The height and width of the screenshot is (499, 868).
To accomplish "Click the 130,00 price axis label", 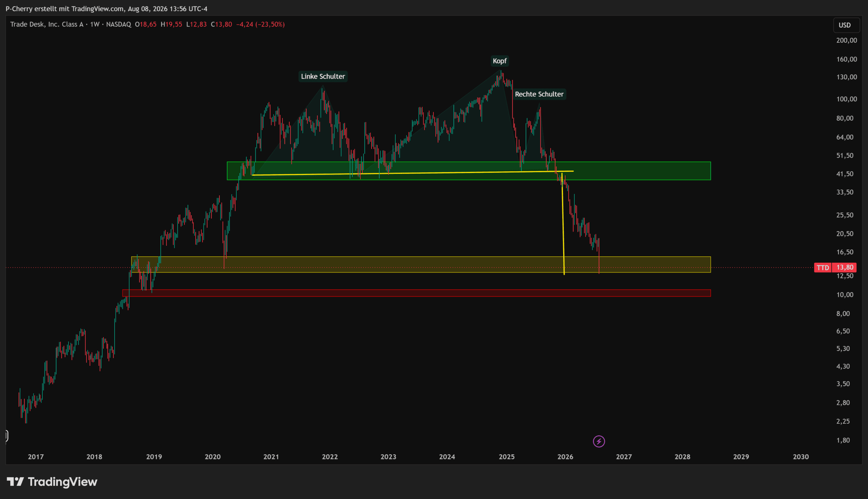I will [846, 77].
